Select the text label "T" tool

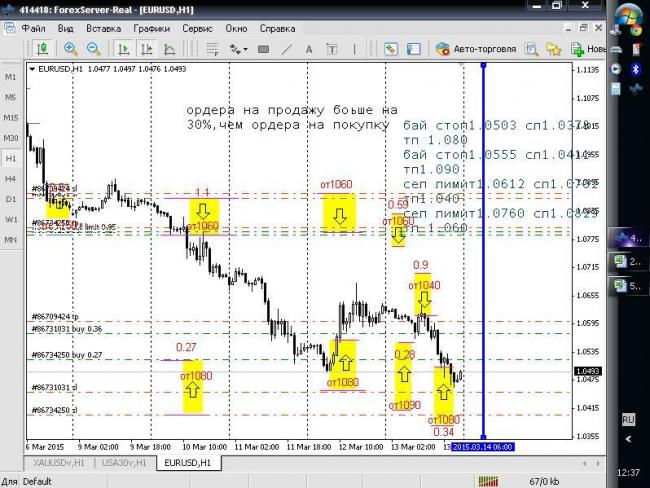tap(332, 49)
